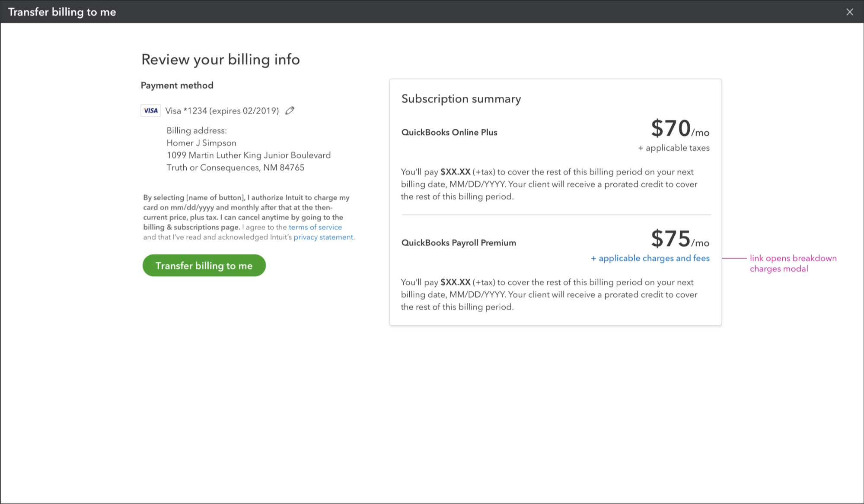
Task: Click Visa *1234 (expires 02/2019) text
Action: coord(222,111)
